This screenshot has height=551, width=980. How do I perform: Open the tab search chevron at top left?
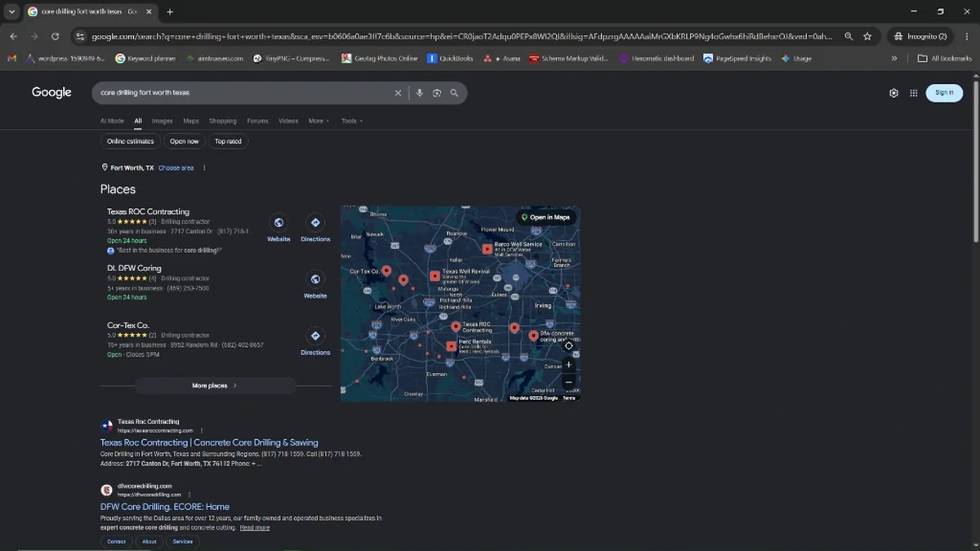pyautogui.click(x=11, y=11)
